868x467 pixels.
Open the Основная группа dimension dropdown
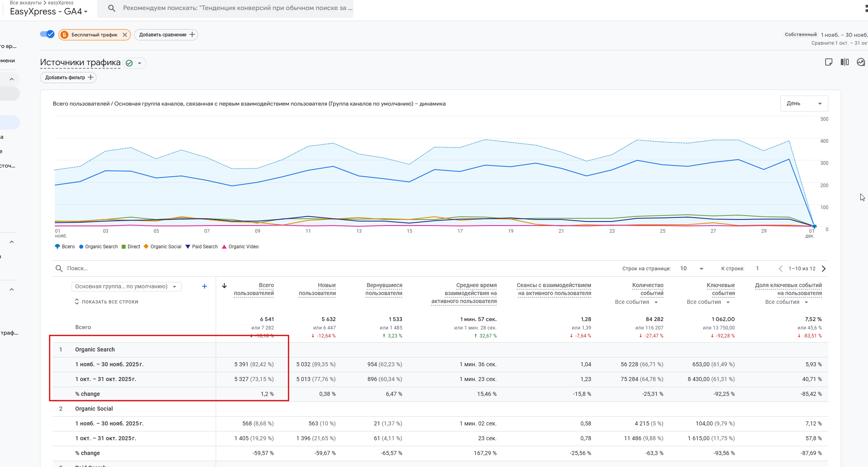pyautogui.click(x=126, y=287)
